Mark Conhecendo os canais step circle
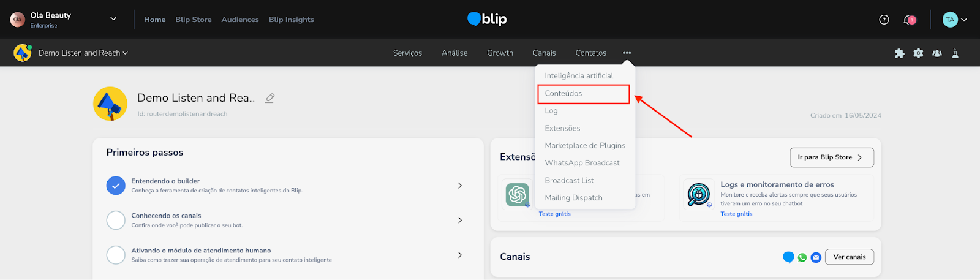 coord(116,220)
